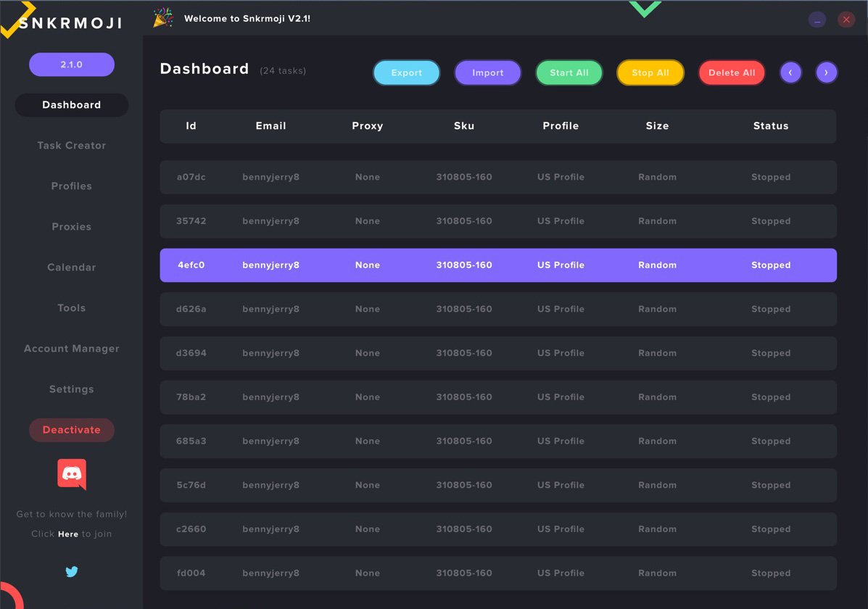The width and height of the screenshot is (868, 609).
Task: Select task row d3694
Action: point(498,353)
